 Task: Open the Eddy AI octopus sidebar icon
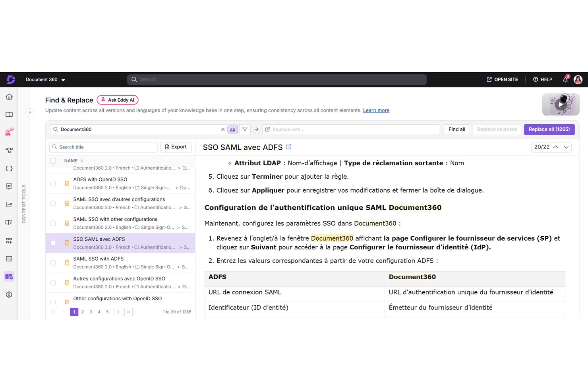(9, 132)
